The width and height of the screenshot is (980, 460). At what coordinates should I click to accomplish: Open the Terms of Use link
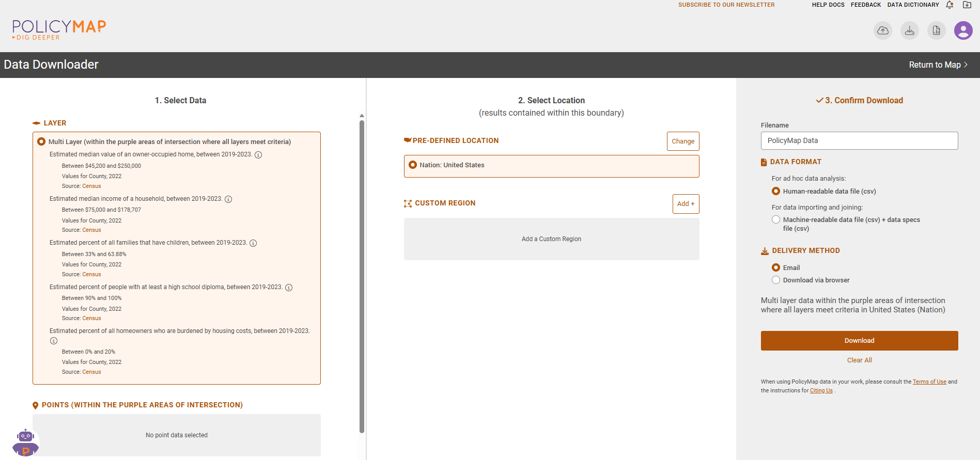click(929, 382)
